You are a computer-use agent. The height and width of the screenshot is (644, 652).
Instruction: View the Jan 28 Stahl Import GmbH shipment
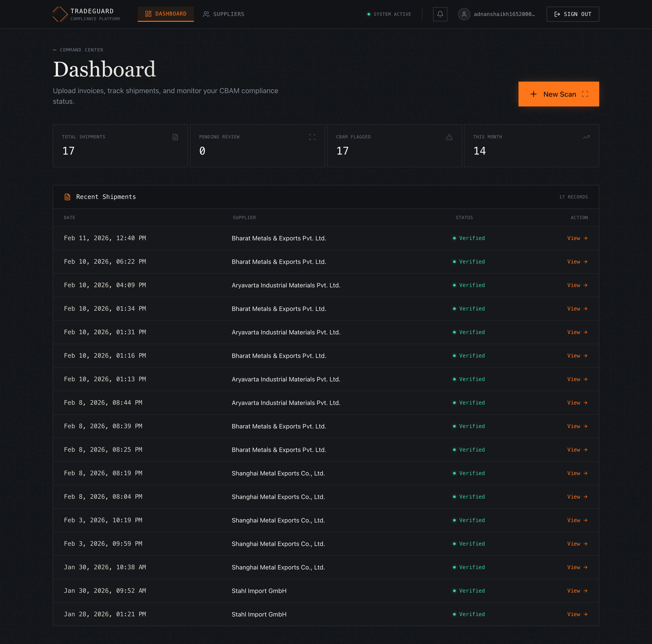pyautogui.click(x=577, y=614)
